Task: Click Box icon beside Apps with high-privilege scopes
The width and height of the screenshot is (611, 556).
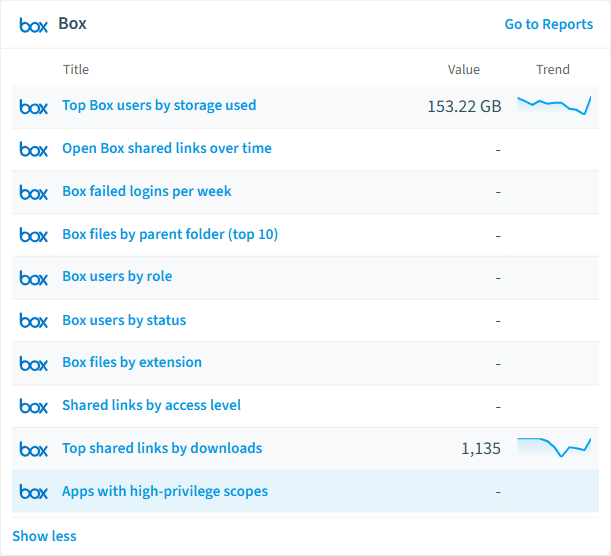Action: pos(34,492)
